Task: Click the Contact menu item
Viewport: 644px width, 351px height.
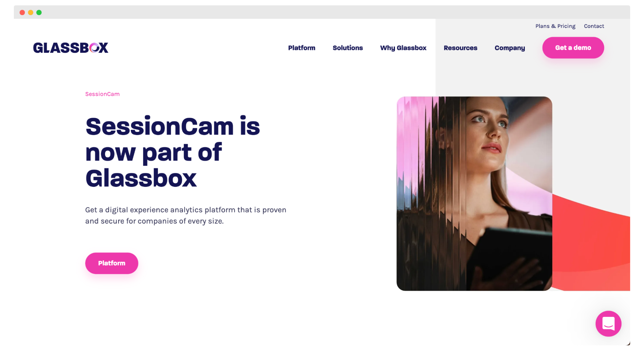Action: coord(594,26)
